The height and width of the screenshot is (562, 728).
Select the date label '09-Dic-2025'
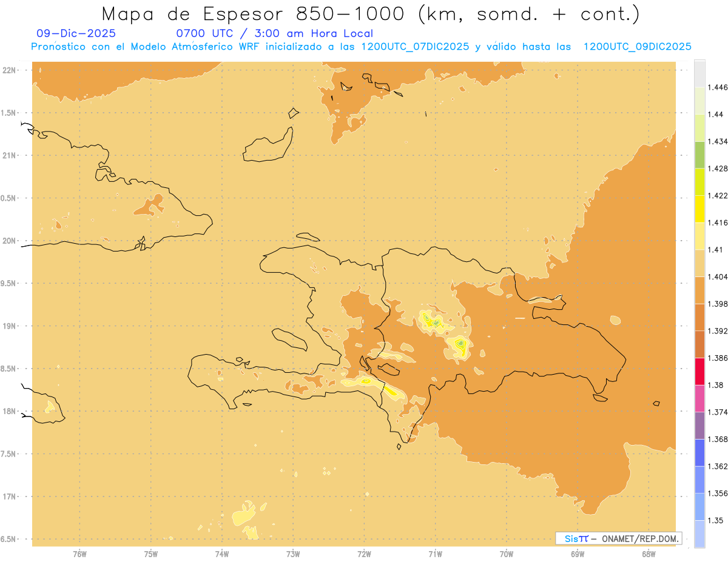[x=76, y=33]
